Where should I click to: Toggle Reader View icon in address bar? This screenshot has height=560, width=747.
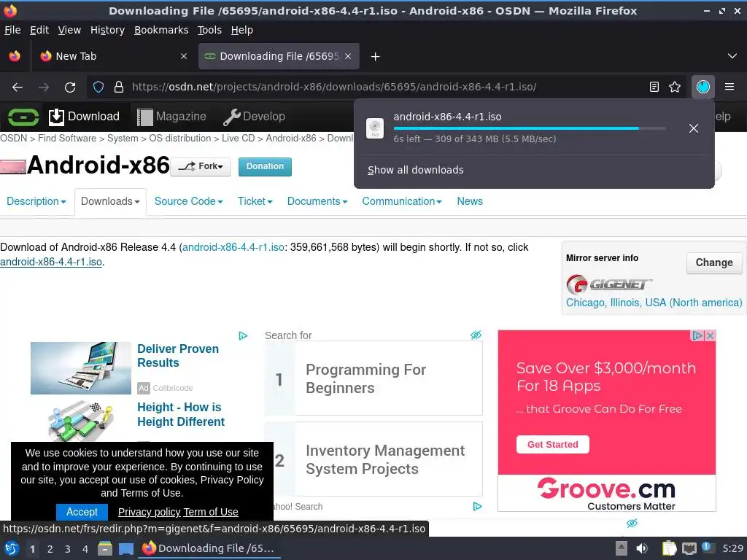[x=654, y=87]
